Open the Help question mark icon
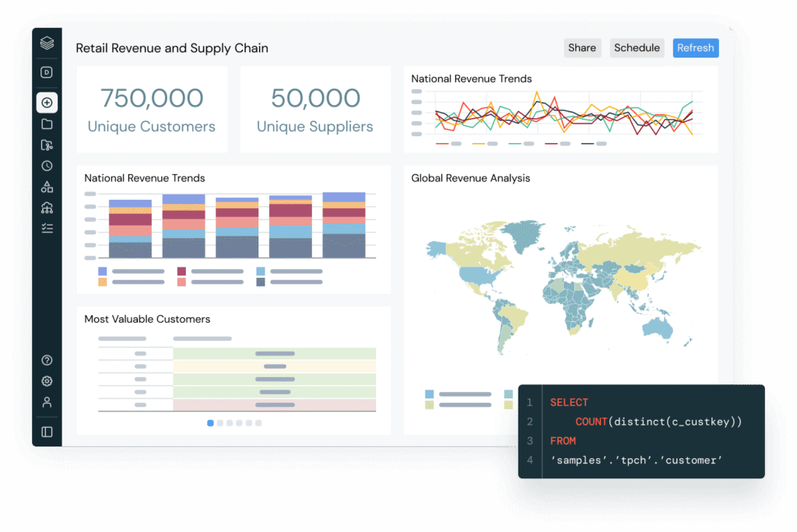 47,360
